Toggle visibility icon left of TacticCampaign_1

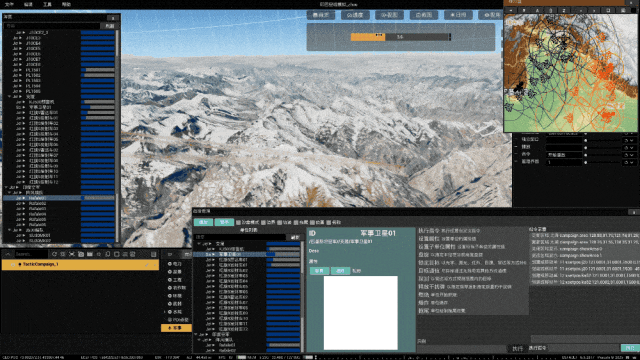pyautogui.click(x=13, y=264)
